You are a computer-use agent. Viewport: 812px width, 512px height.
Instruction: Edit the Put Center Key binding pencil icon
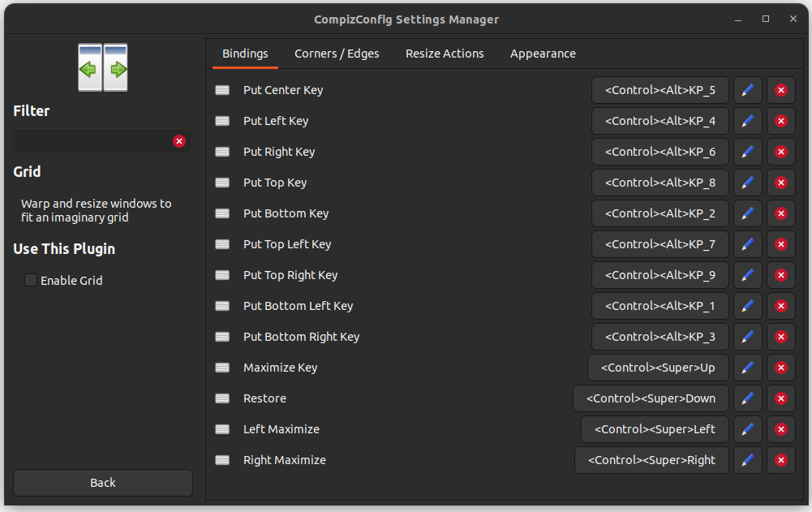click(748, 90)
